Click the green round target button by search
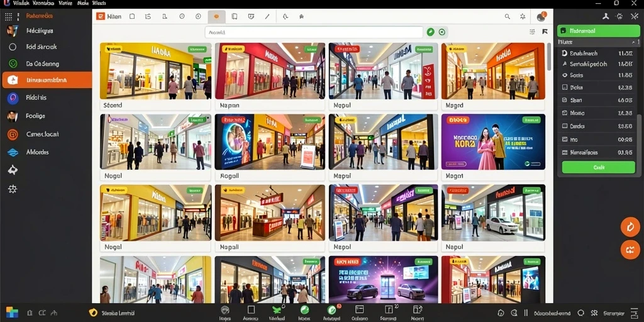This screenshot has width=644, height=322. 442,32
